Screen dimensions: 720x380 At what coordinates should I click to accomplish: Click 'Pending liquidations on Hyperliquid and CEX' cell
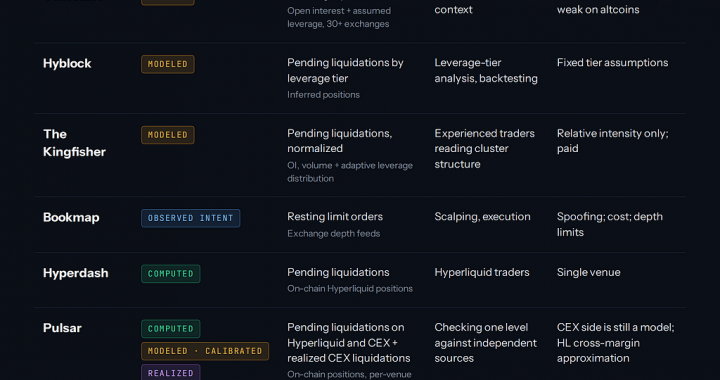(349, 343)
